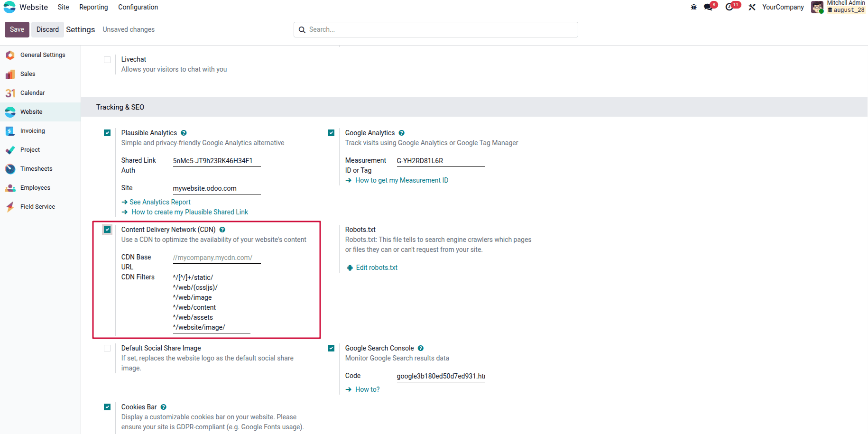868x434 pixels.
Task: Uncheck Content Delivery Network checkbox
Action: (107, 230)
